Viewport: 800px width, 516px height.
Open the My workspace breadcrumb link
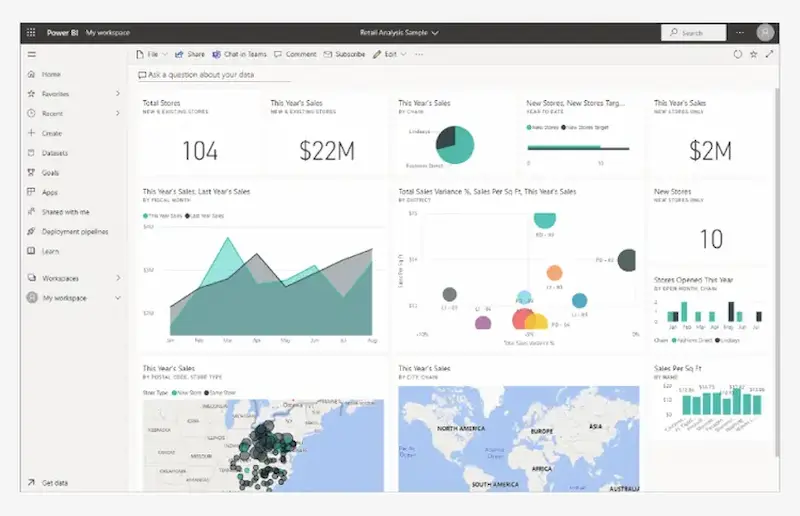(x=108, y=33)
